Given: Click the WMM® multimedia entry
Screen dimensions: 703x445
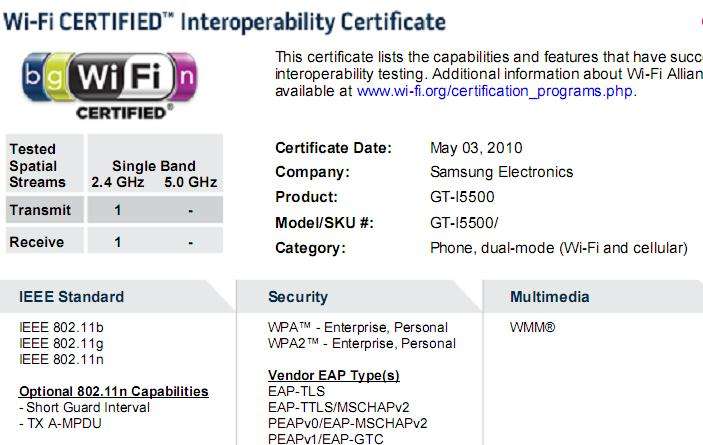Looking at the screenshot, I should pyautogui.click(x=533, y=328).
